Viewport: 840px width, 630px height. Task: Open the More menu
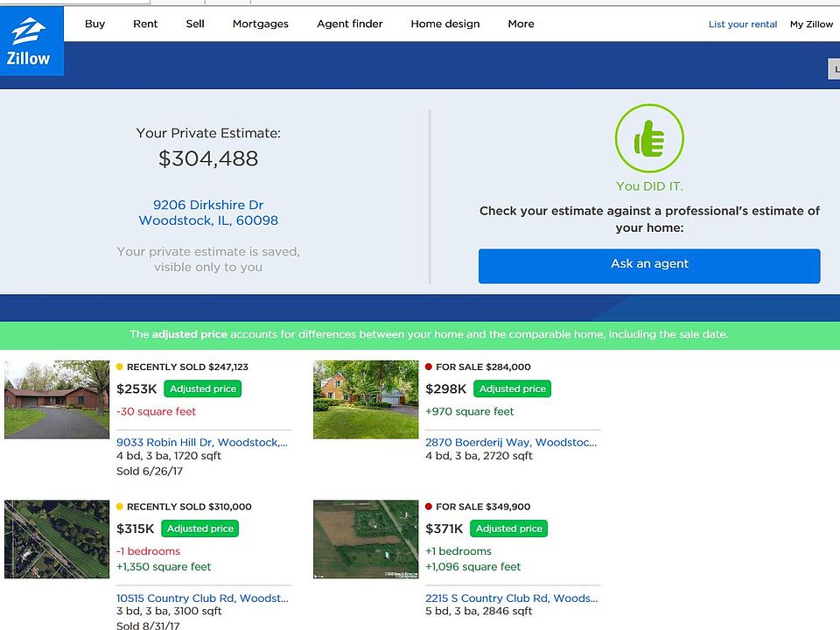coord(521,24)
